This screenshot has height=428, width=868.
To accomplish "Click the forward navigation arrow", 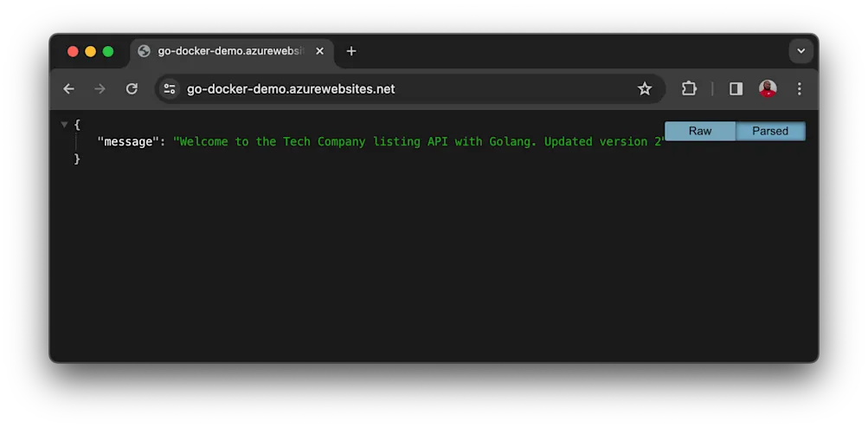I will point(100,88).
